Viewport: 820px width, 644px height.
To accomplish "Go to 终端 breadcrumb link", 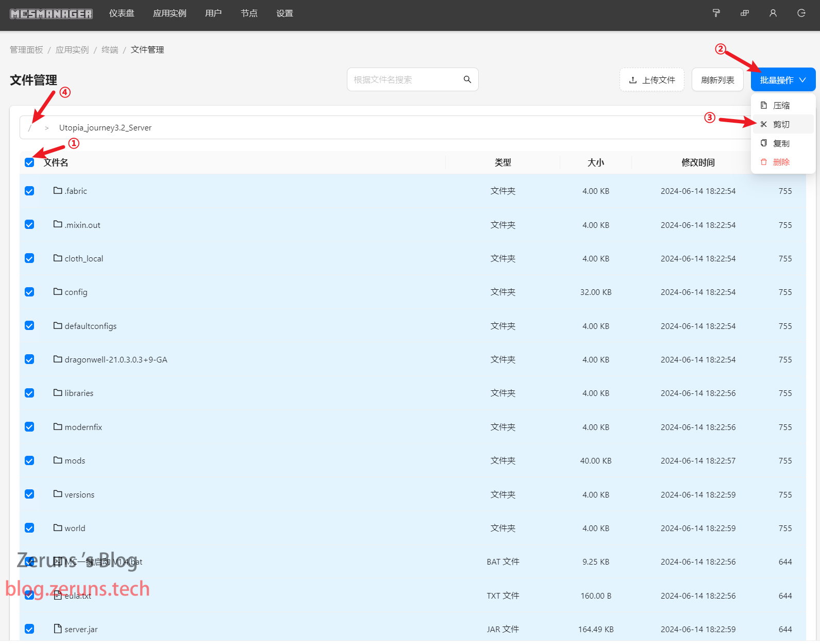I will (110, 49).
